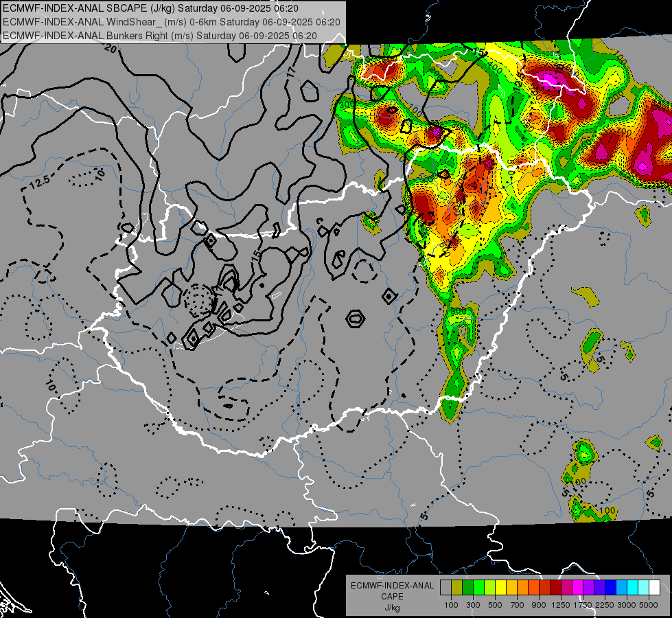Click the 900 tick label in legend

(539, 605)
